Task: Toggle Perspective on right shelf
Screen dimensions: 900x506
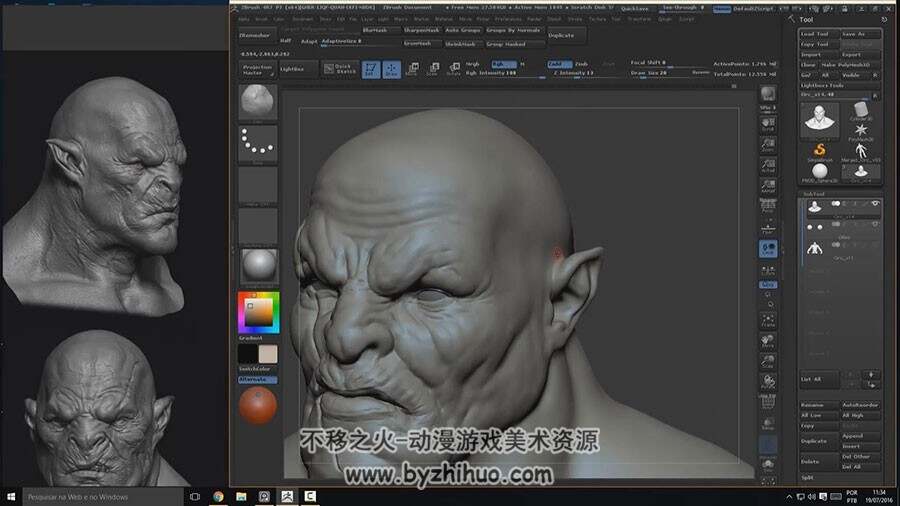Action: tap(768, 207)
